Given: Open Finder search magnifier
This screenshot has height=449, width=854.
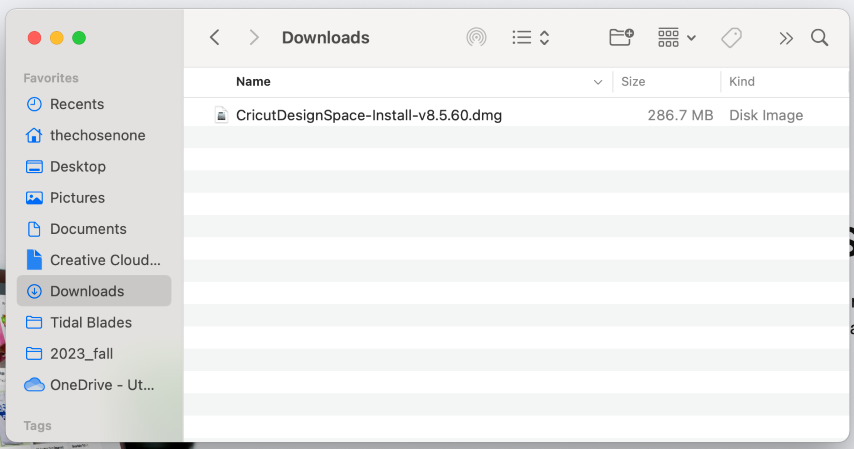Looking at the screenshot, I should pos(819,38).
